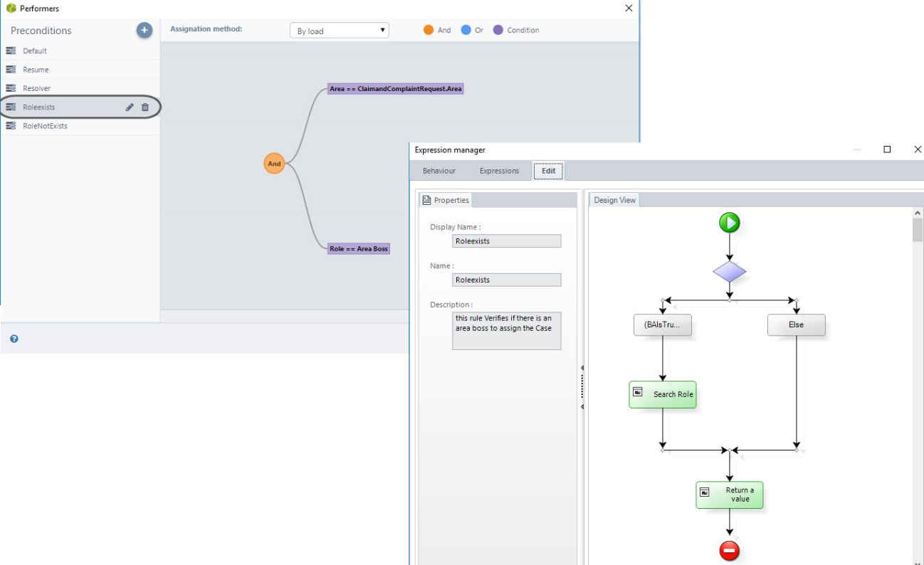
Task: Edit the Roleexists precondition with pencil icon
Action: click(x=130, y=107)
